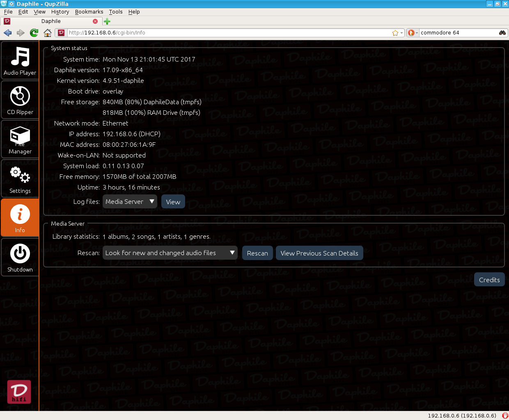This screenshot has width=509, height=420.
Task: Click View Previous Scan Details
Action: tap(319, 253)
